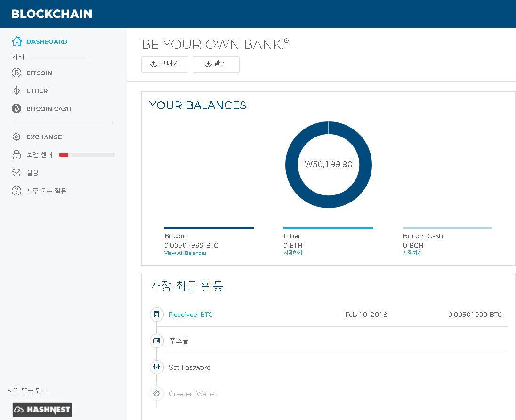Open the Received BTC activity entry

[x=191, y=315]
